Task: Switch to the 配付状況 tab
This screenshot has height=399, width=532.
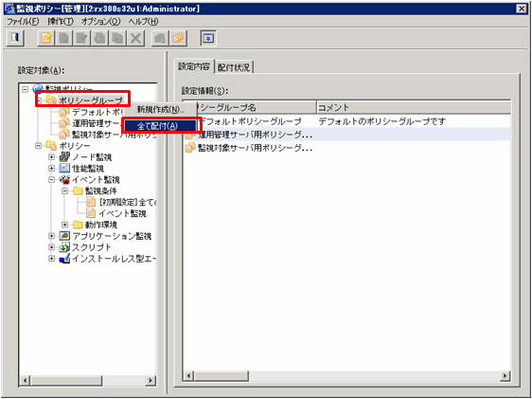Action: (x=234, y=67)
